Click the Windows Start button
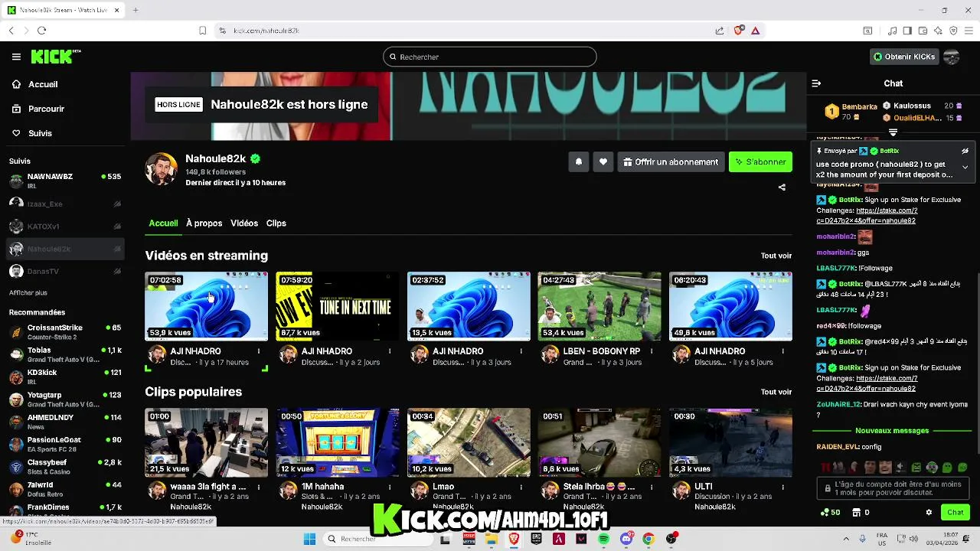The width and height of the screenshot is (980, 551). (x=309, y=539)
